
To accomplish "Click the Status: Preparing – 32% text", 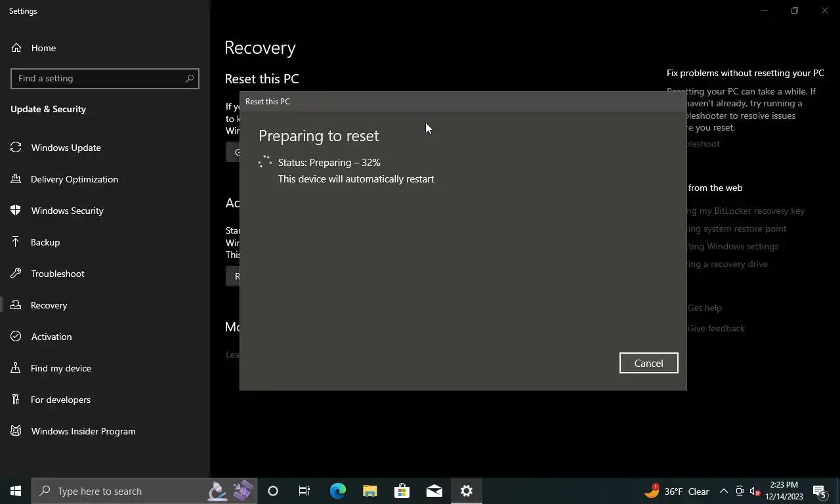I will (x=329, y=162).
